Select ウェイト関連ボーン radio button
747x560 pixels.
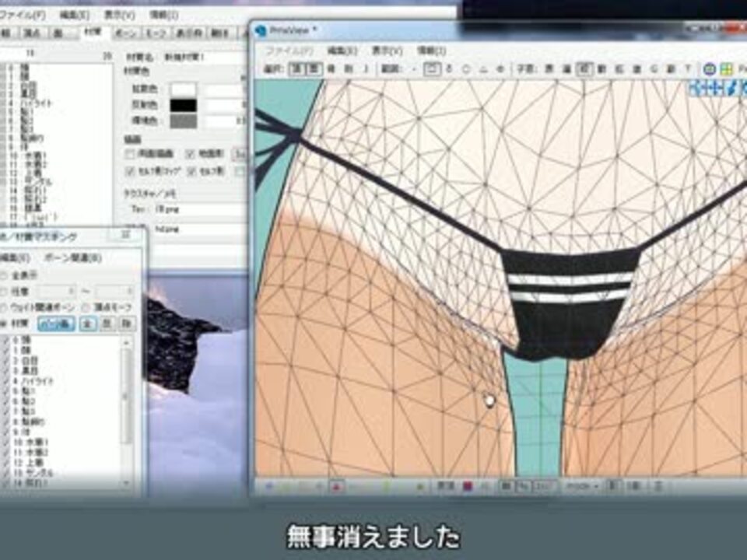pos(4,308)
